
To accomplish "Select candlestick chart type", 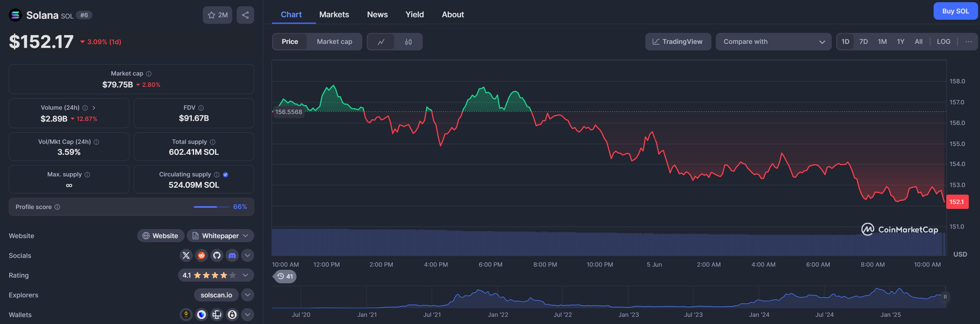I will point(408,42).
